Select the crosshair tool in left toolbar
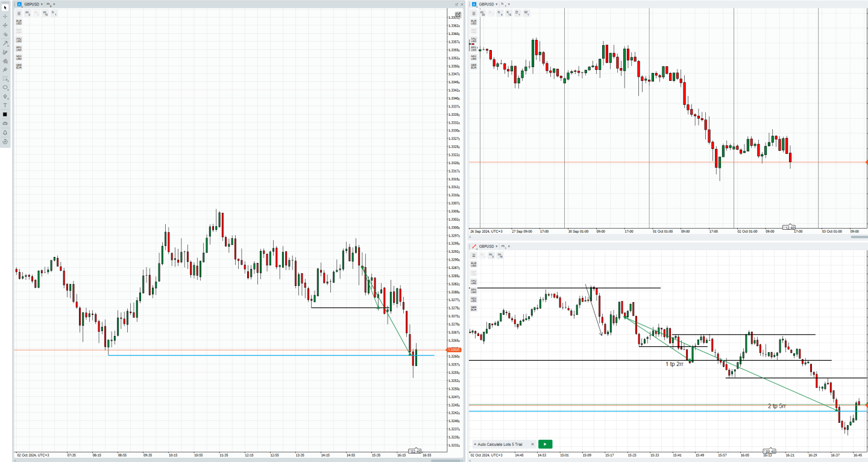 (x=5, y=16)
